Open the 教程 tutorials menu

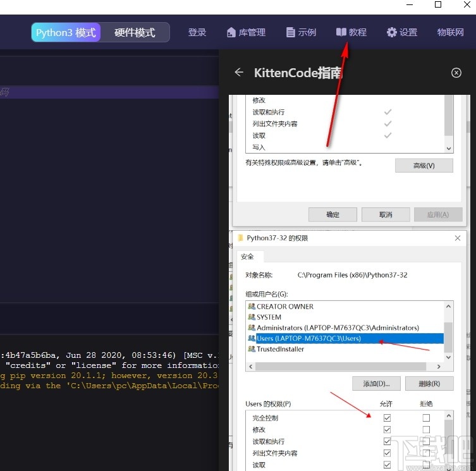click(351, 32)
